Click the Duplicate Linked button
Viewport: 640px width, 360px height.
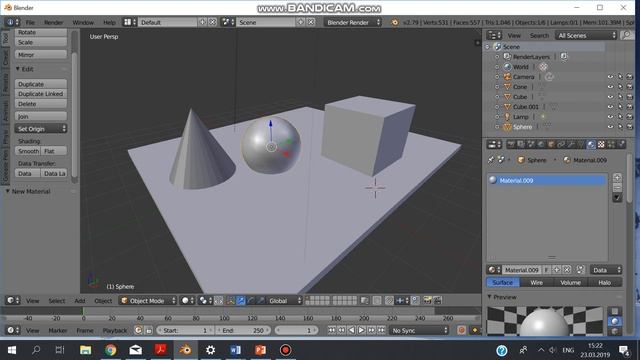point(41,94)
